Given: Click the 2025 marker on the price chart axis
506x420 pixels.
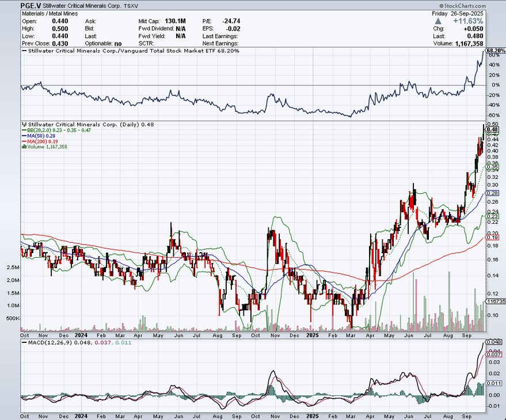Looking at the screenshot, I should pyautogui.click(x=313, y=334).
